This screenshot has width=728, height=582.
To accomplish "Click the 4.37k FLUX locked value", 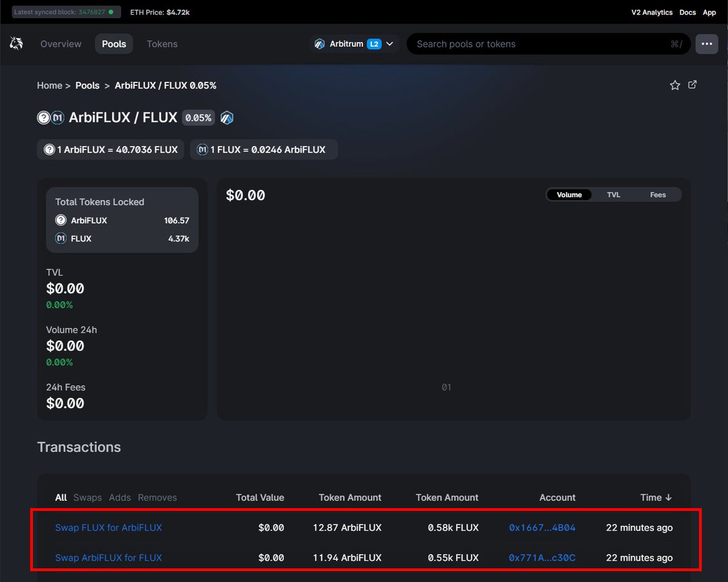I will tap(178, 238).
